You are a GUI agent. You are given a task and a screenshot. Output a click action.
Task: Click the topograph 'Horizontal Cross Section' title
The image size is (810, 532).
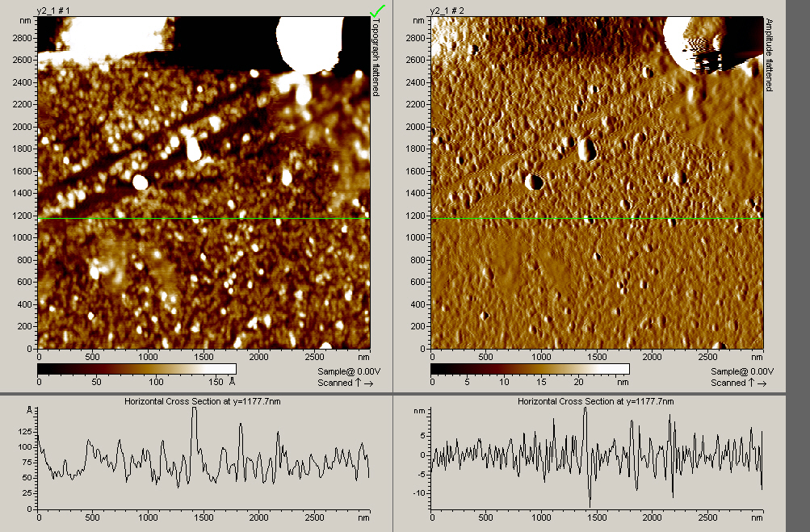click(x=202, y=401)
